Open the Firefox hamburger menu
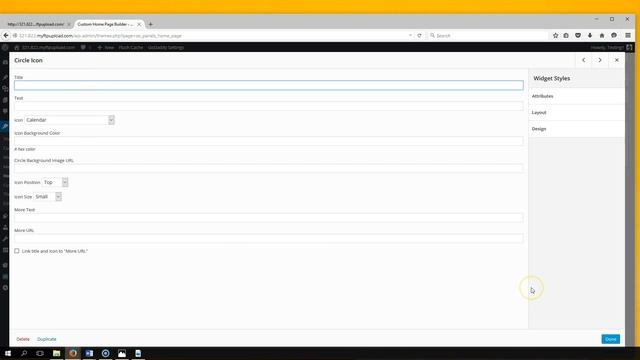This screenshot has width=640, height=360. pyautogui.click(x=628, y=36)
